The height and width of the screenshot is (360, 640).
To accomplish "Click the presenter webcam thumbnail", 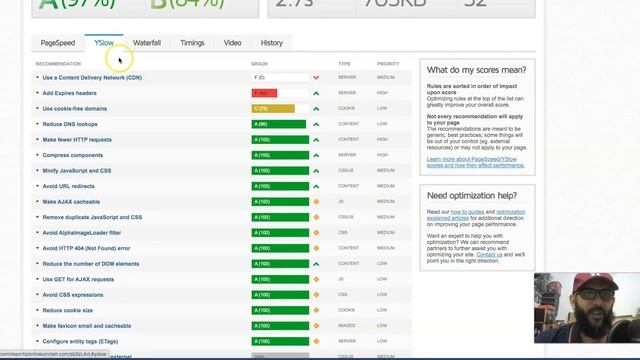I will click(587, 308).
